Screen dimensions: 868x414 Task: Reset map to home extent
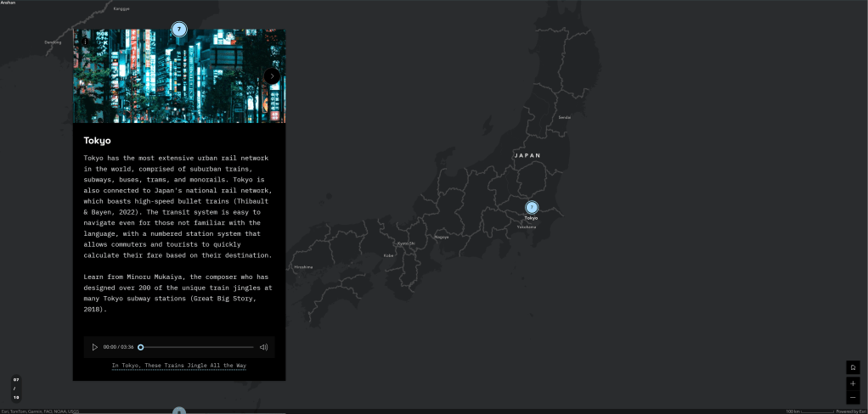(x=853, y=367)
